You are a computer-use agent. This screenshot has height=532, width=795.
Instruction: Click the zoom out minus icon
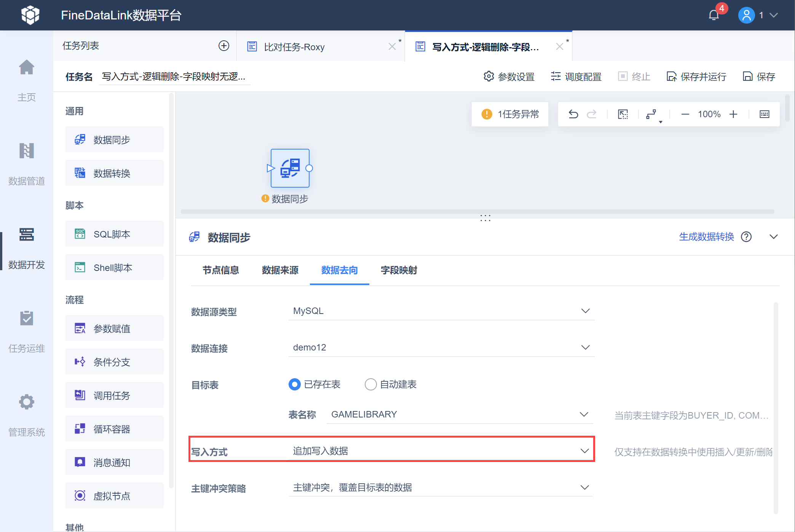(685, 114)
